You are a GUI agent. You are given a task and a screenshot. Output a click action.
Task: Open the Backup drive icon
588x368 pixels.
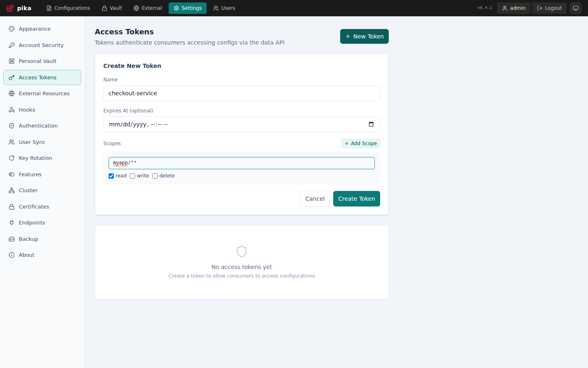coord(12,239)
